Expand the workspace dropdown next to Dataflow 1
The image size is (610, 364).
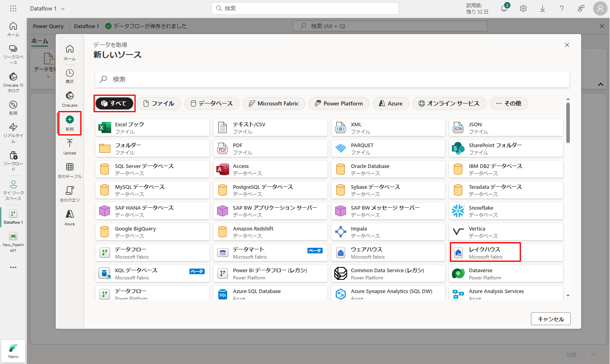pos(63,9)
